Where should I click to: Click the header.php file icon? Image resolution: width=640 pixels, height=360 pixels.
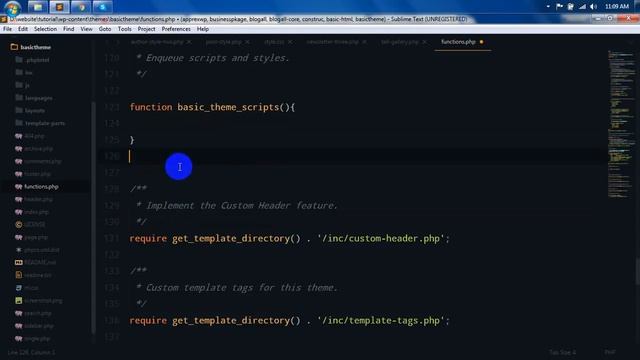click(x=19, y=199)
